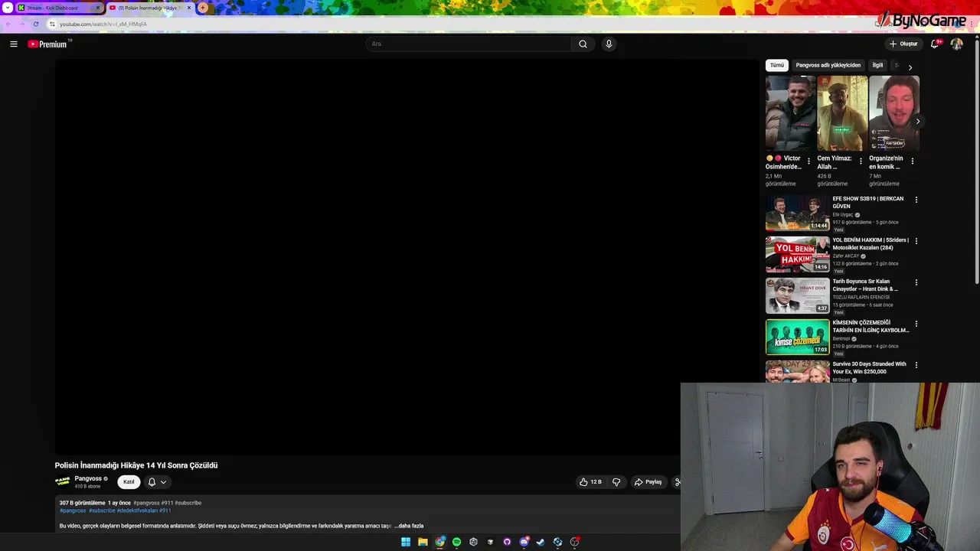This screenshot has width=980, height=551.
Task: Open kimse çözemedi video thumbnail
Action: click(798, 337)
